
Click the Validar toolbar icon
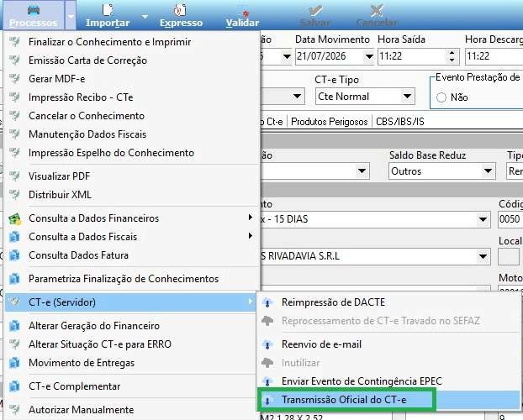pos(246,12)
